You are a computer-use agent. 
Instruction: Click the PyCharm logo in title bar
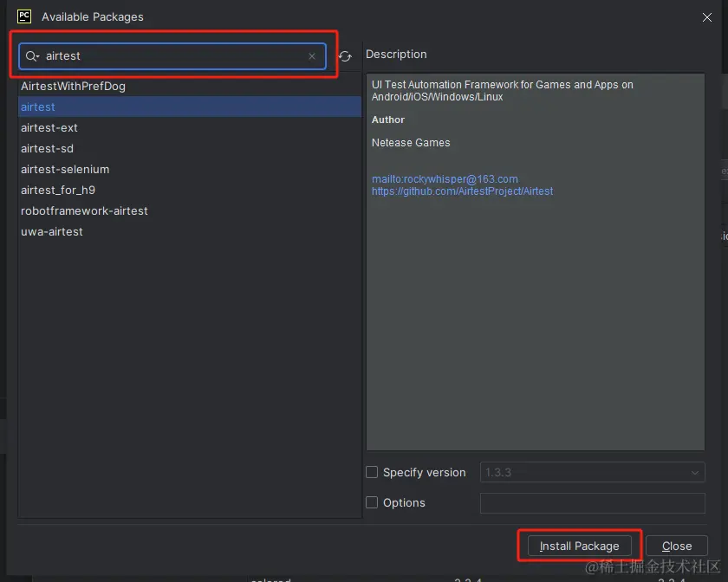(24, 16)
